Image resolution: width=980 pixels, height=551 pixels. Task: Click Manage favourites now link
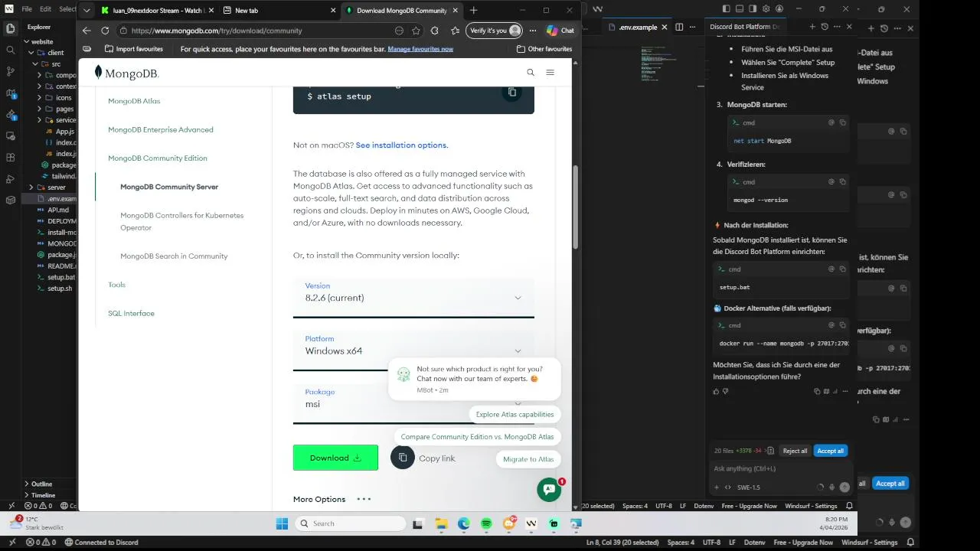pos(420,49)
